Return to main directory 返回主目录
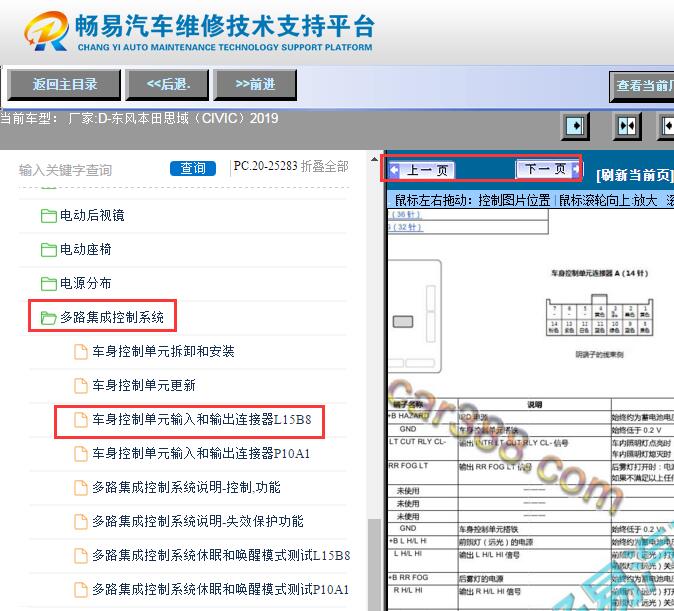Screen dimensions: 674x611 click(x=64, y=85)
